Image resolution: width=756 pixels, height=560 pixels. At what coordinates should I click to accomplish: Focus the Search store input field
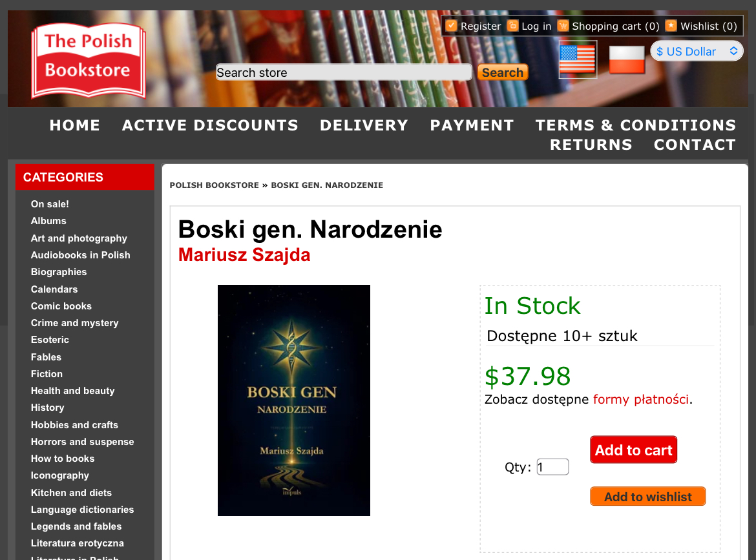(344, 72)
